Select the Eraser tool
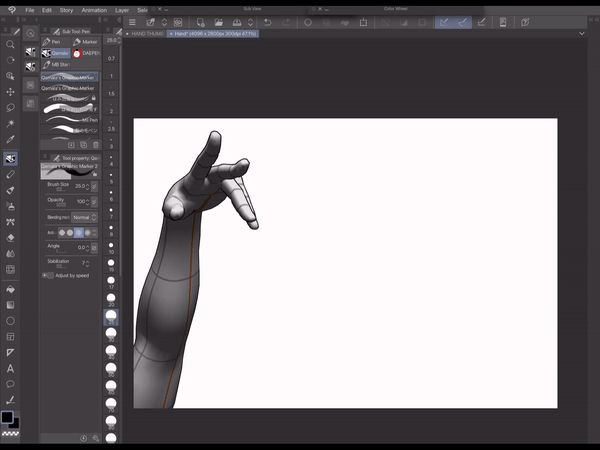The width and height of the screenshot is (600, 450). (10, 238)
